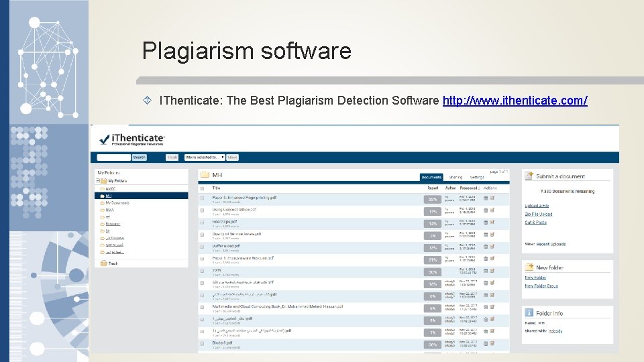The width and height of the screenshot is (644, 362).
Task: Tick checkbox for Paper 1 Energy-aware Resource.pdf
Action: 202,259
